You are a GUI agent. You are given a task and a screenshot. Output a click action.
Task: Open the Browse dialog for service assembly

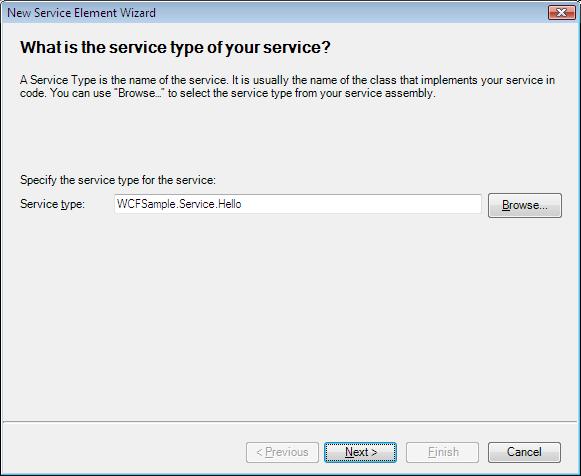pyautogui.click(x=525, y=205)
